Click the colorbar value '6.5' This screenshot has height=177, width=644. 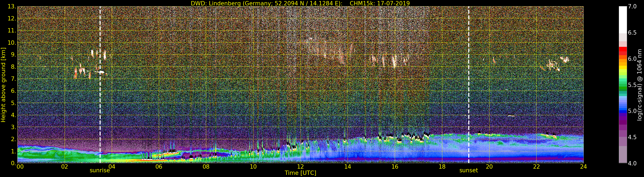coord(632,33)
